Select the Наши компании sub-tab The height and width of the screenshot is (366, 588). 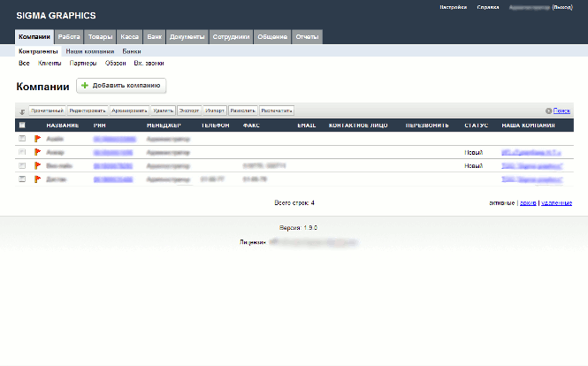click(91, 51)
